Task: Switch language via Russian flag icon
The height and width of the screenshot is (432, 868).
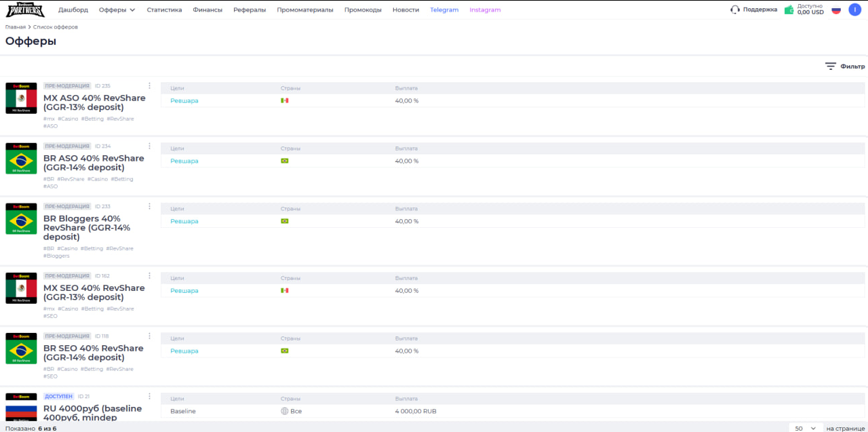Action: (836, 10)
